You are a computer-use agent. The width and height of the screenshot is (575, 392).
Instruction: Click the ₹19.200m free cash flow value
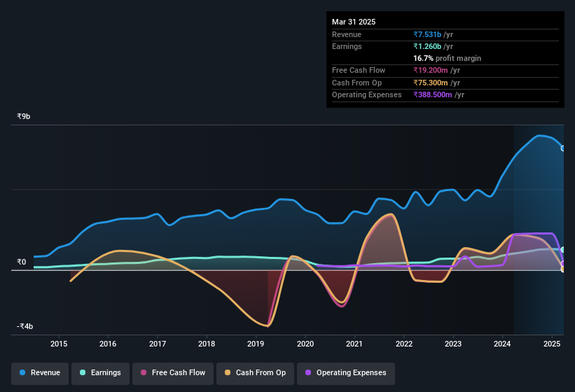(x=431, y=70)
